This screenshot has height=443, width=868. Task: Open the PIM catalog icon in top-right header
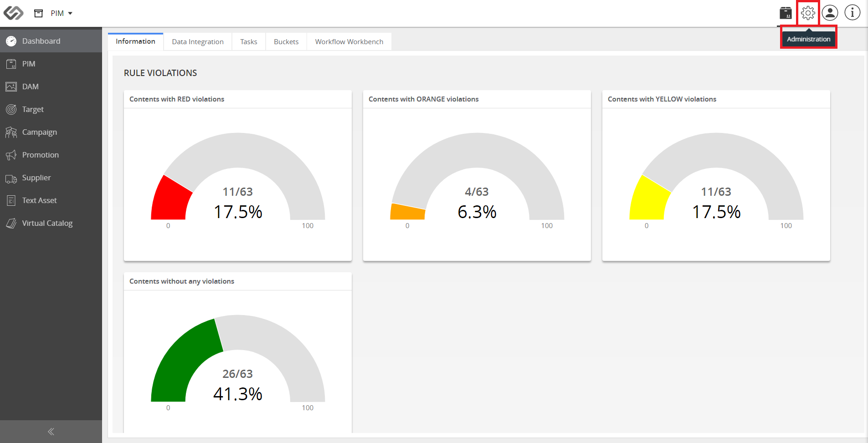[x=786, y=13]
